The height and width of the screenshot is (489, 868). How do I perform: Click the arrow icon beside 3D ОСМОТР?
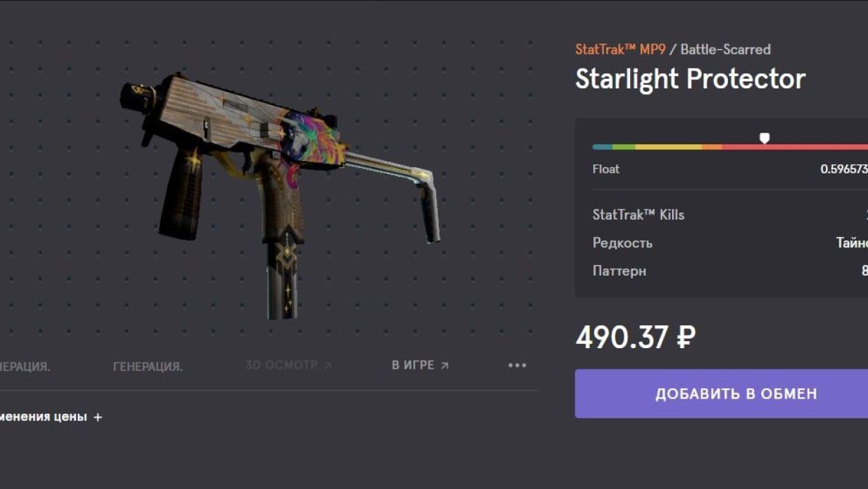327,365
